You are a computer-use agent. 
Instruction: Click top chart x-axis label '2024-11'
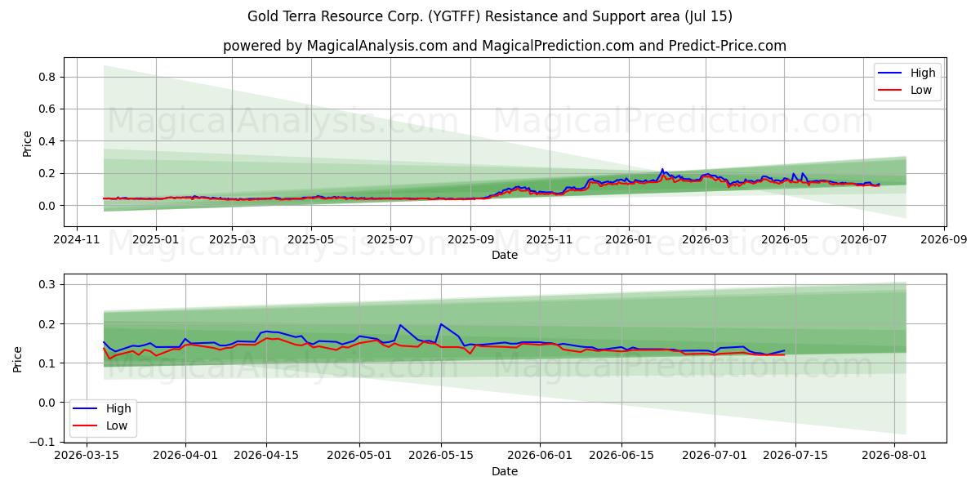77,239
